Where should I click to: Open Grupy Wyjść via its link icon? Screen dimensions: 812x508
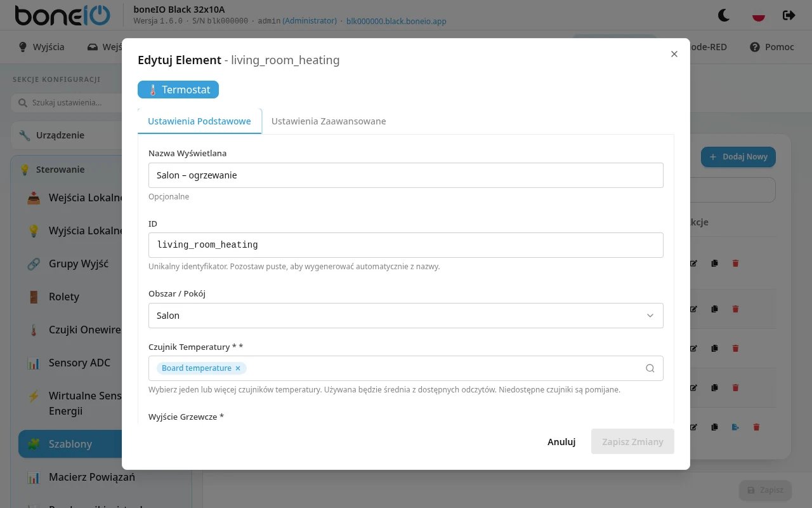point(34,264)
